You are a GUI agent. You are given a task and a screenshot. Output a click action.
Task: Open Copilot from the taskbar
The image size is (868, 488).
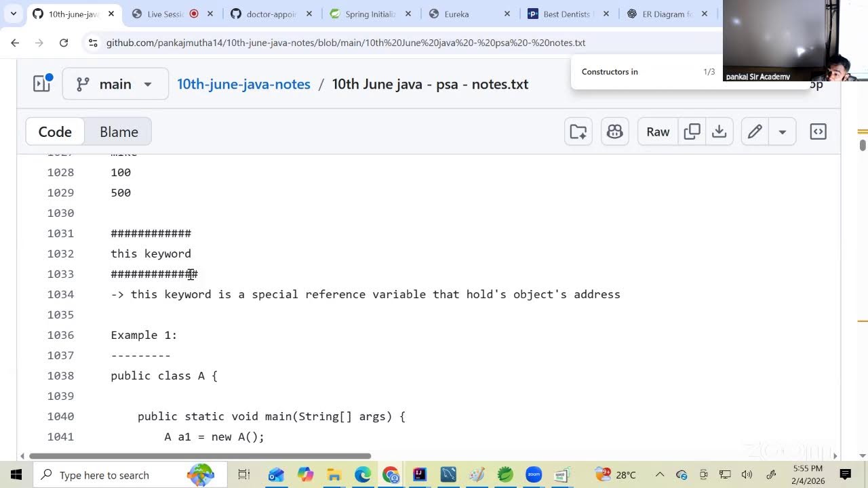pos(305,474)
